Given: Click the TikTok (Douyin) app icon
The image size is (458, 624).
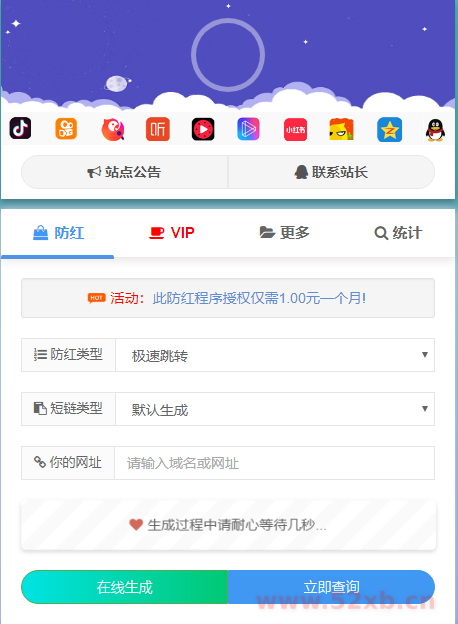Looking at the screenshot, I should coord(20,129).
